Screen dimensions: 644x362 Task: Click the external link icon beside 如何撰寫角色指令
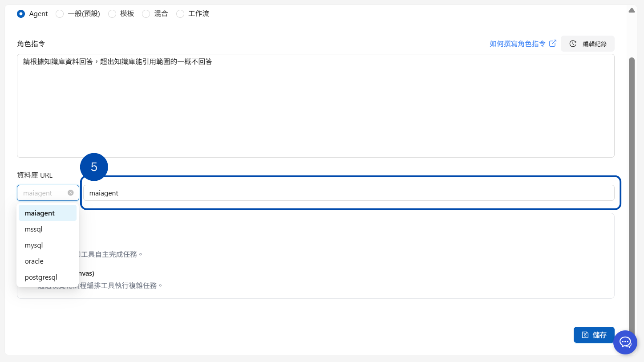553,44
